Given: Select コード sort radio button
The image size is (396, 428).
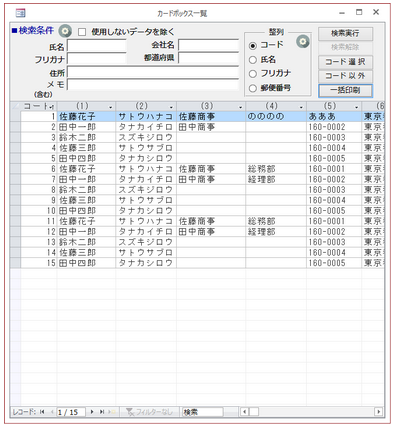Looking at the screenshot, I should pyautogui.click(x=253, y=46).
